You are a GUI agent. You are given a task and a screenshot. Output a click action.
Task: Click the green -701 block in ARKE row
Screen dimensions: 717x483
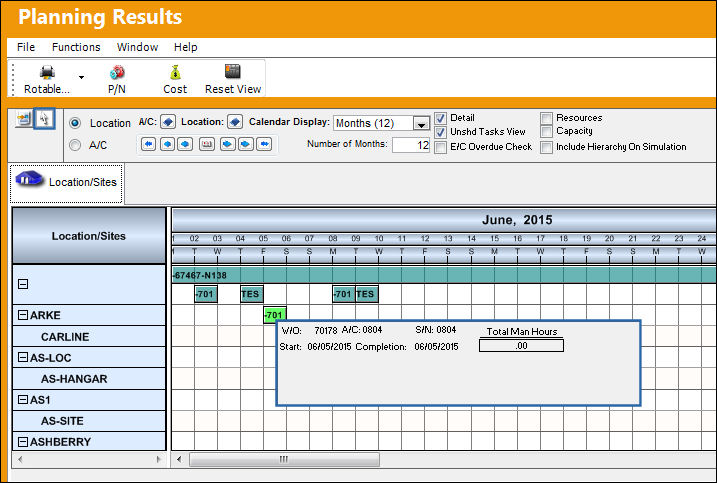275,315
